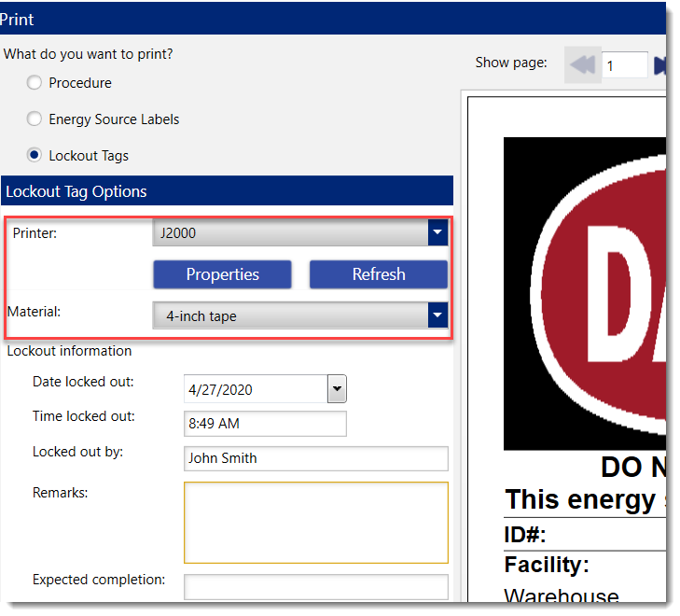Click the Locked out by field
Screen dimensions: 680x616
coord(315,458)
